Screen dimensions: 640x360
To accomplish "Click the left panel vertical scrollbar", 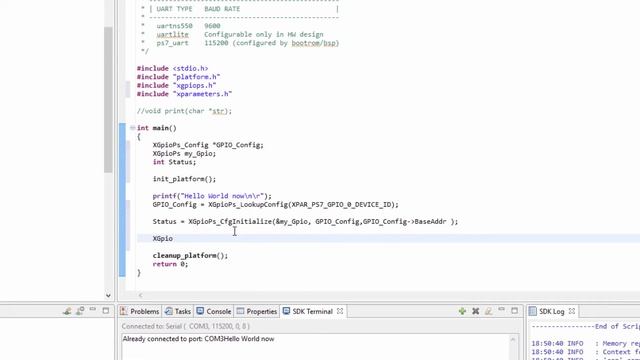I will 108,100.
